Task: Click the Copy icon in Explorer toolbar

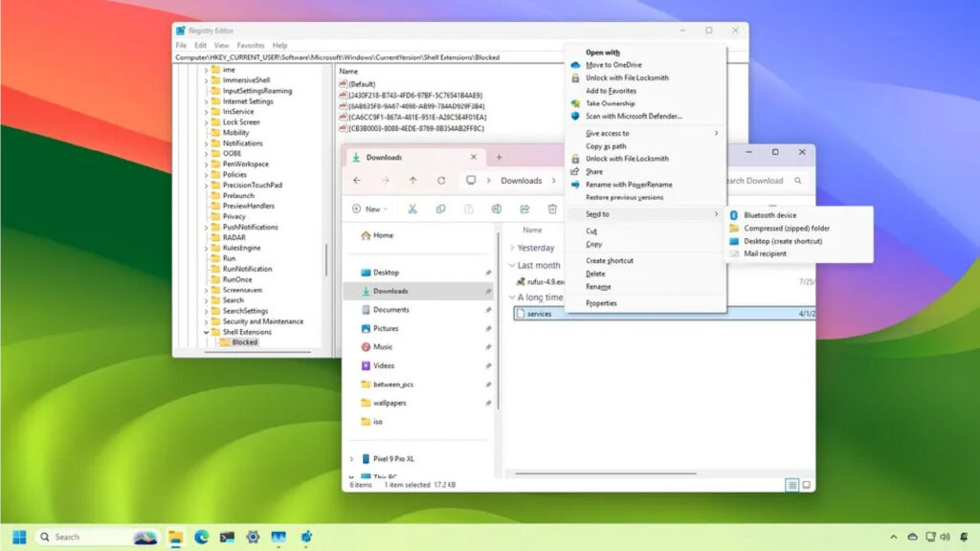Action: [440, 209]
